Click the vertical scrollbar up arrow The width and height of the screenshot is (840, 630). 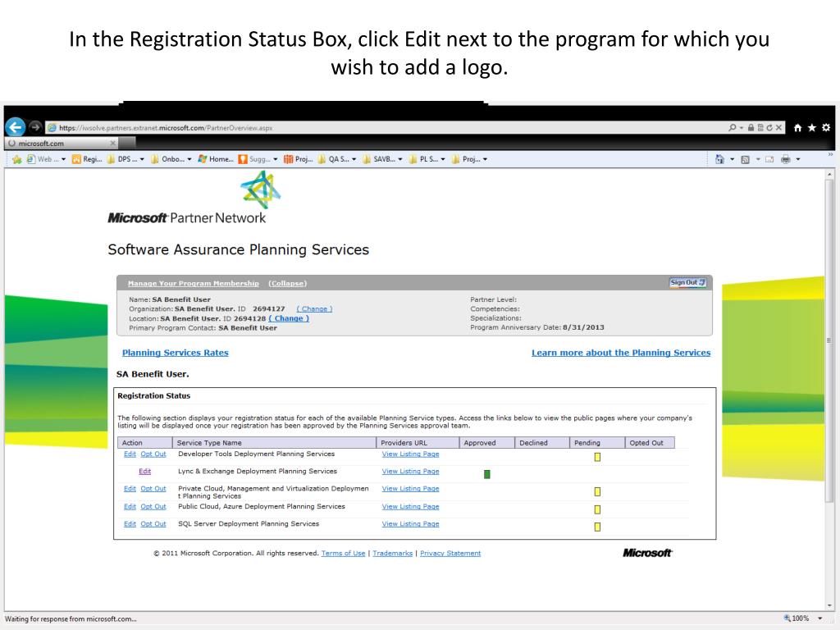pyautogui.click(x=829, y=174)
